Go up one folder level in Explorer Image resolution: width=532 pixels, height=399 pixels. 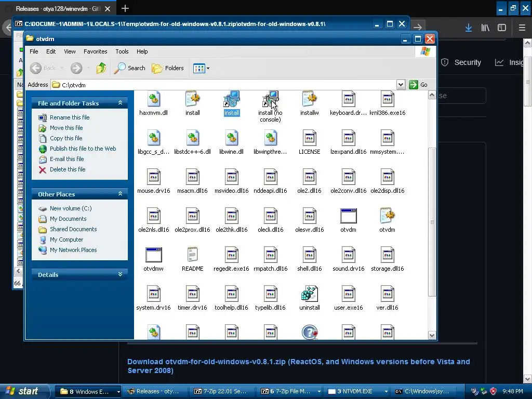point(101,68)
